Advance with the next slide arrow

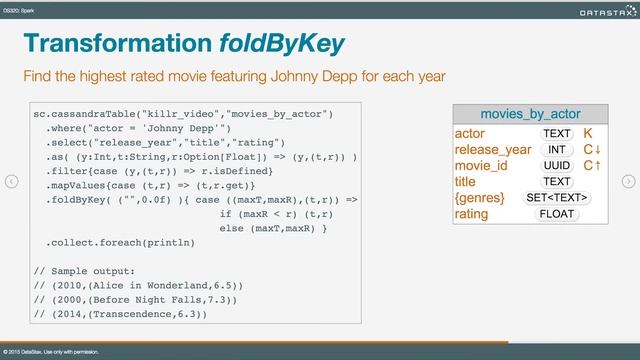coord(629,181)
